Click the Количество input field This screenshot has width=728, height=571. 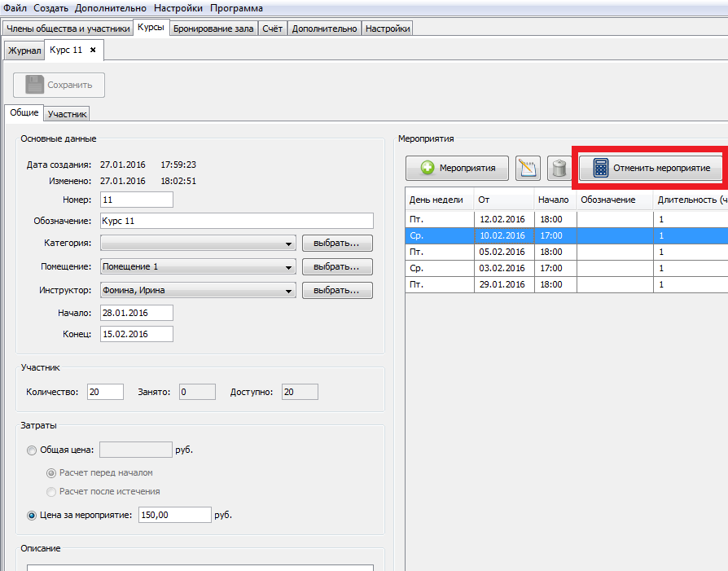105,392
